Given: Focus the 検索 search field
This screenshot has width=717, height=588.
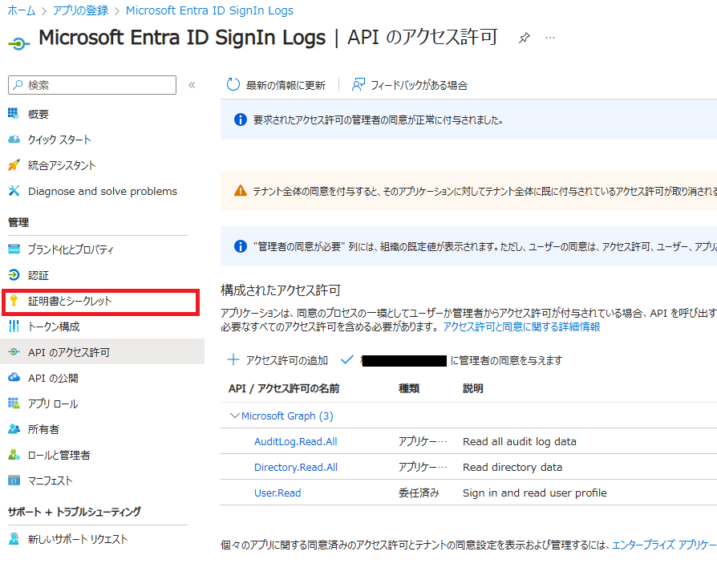Looking at the screenshot, I should point(92,85).
